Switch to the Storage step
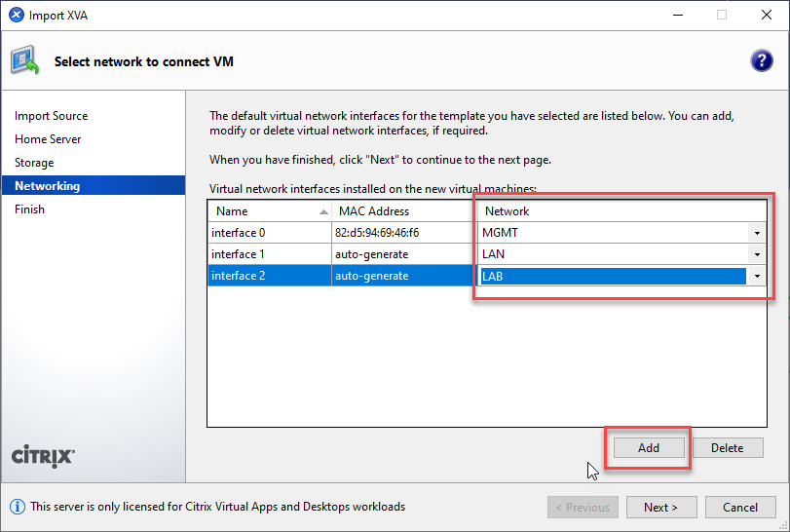Image resolution: width=790 pixels, height=532 pixels. 34,163
